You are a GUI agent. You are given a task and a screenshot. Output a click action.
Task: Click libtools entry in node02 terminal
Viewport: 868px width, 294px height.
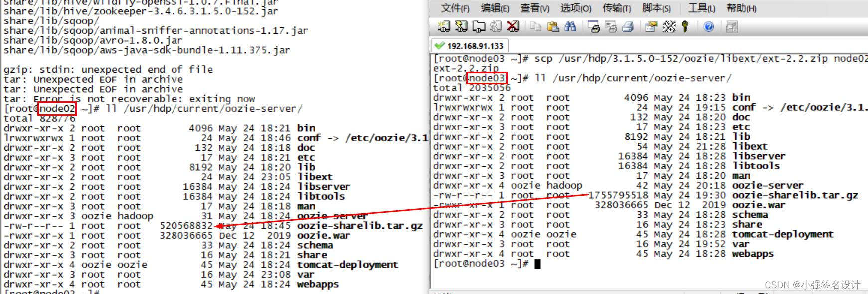321,196
